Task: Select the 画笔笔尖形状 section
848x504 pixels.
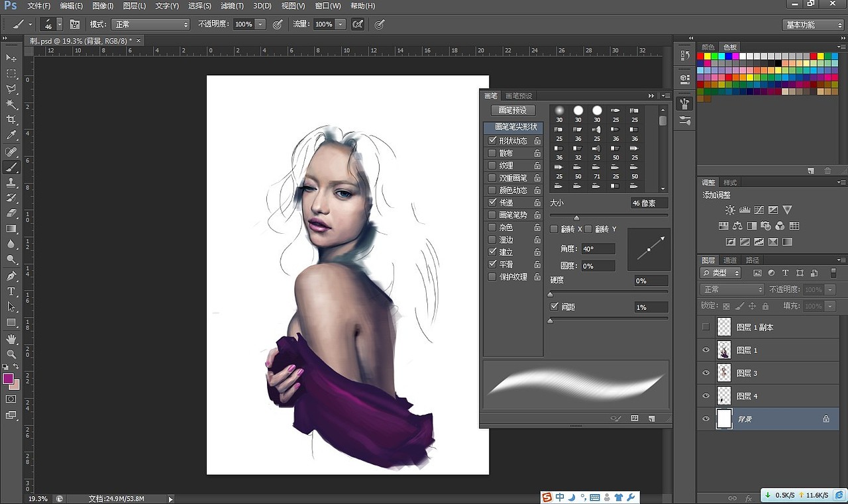Action: 513,126
